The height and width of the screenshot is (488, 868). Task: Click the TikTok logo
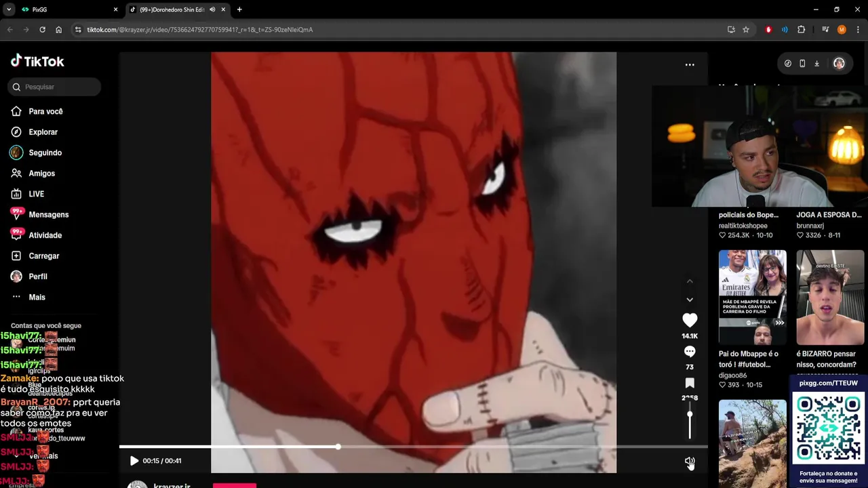point(37,61)
